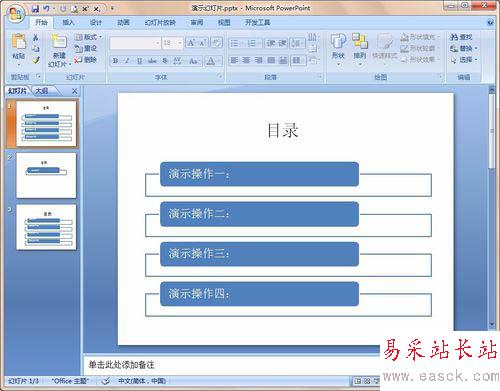Screen dimensions: 500x391
Task: Decrease font size with the shrink-font icon
Action: (202, 43)
